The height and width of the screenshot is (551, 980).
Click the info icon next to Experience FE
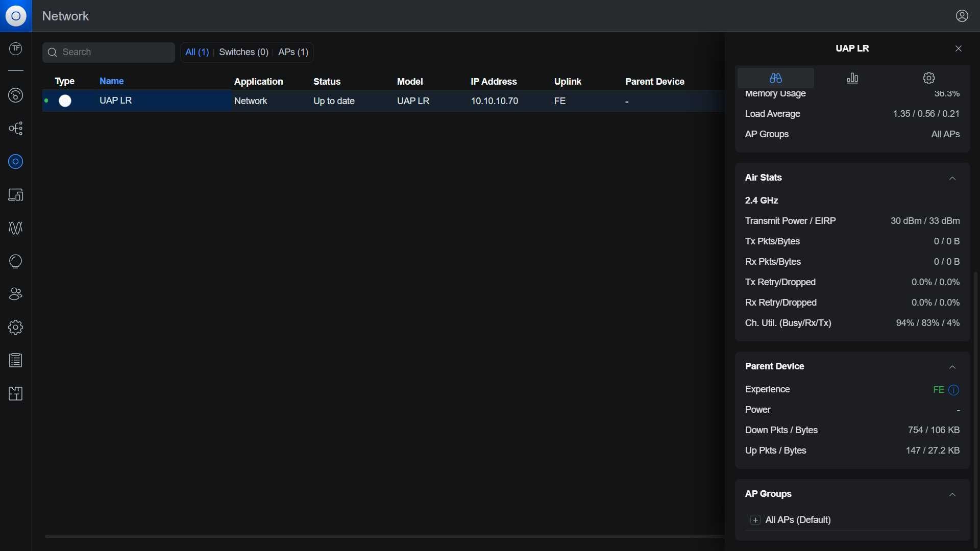point(954,390)
